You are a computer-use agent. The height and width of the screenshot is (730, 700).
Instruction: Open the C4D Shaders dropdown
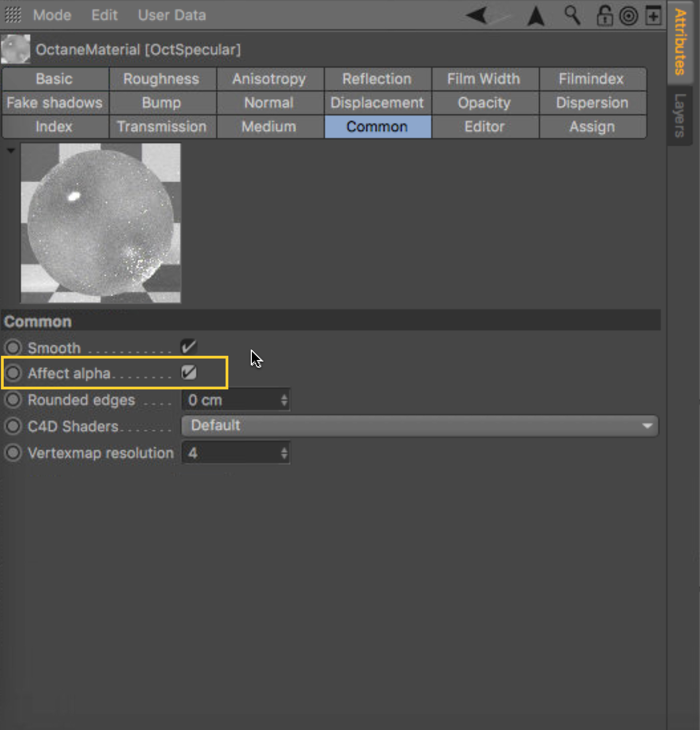pyautogui.click(x=420, y=426)
